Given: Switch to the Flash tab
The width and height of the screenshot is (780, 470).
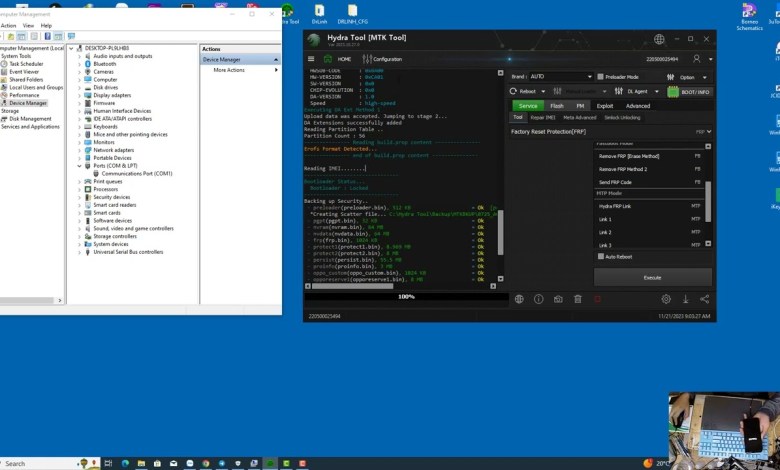Looking at the screenshot, I should (x=556, y=105).
